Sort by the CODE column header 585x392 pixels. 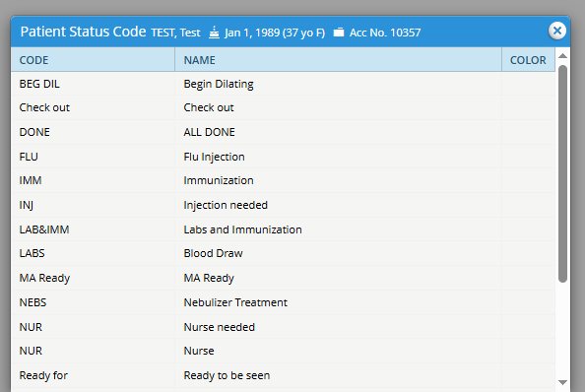(93, 60)
